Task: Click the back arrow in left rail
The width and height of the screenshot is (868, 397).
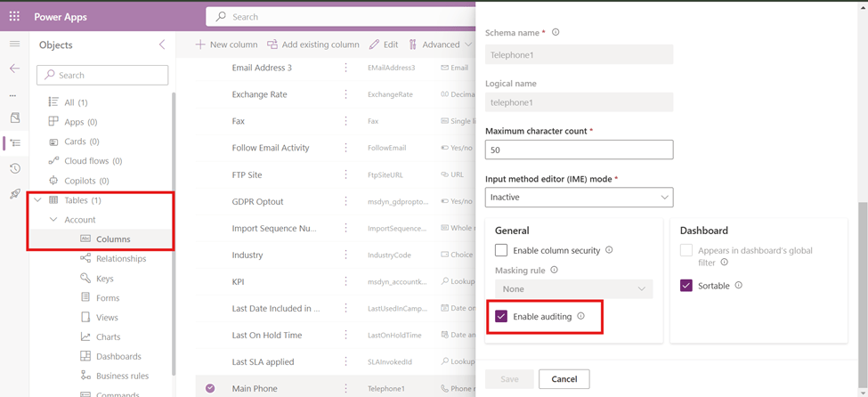Action: click(x=14, y=69)
